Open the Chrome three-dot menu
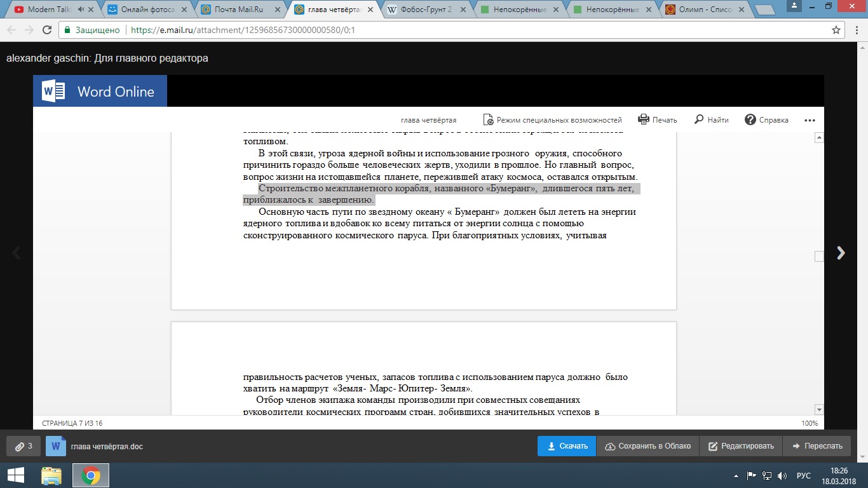This screenshot has height=488, width=868. (857, 30)
